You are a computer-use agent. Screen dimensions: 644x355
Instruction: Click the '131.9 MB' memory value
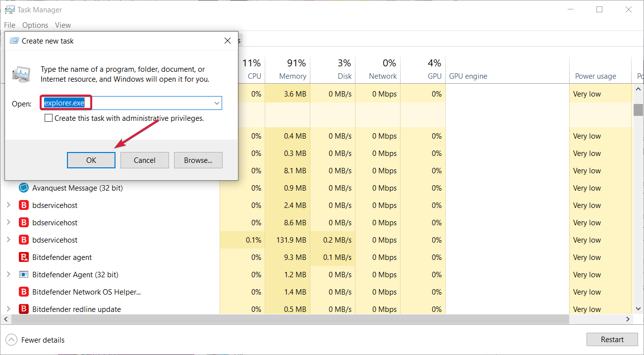point(291,240)
